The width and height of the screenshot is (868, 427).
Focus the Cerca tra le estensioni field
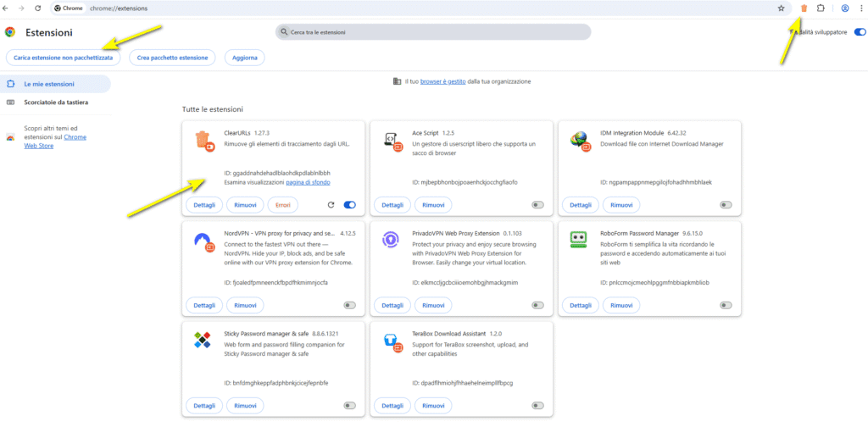click(432, 32)
